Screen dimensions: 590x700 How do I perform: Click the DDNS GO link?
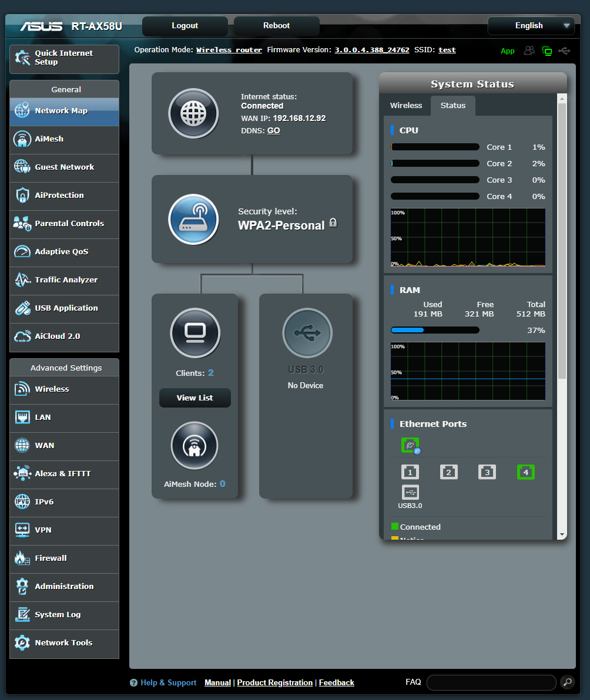pos(274,131)
